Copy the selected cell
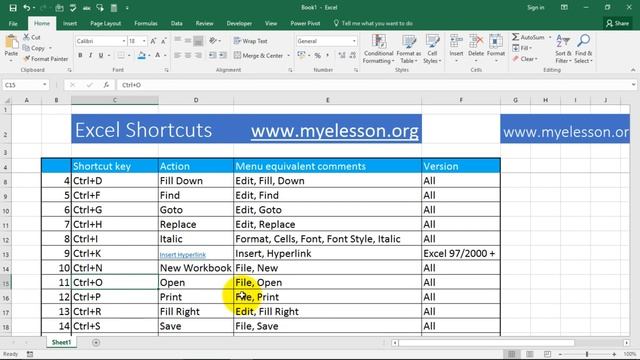 (34, 48)
